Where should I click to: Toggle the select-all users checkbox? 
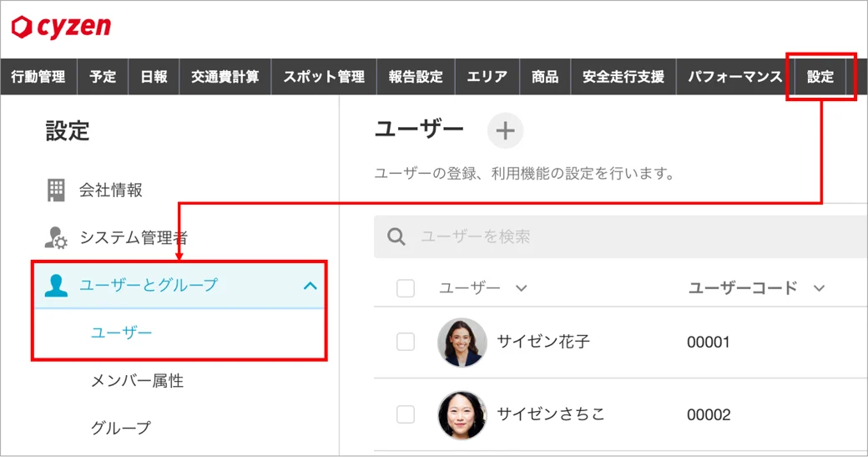(406, 288)
